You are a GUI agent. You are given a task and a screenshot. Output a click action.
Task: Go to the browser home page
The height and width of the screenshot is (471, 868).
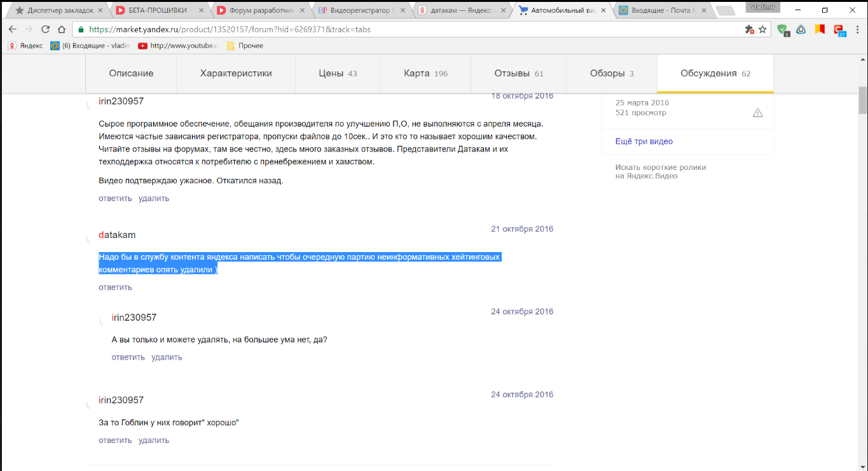coord(62,29)
